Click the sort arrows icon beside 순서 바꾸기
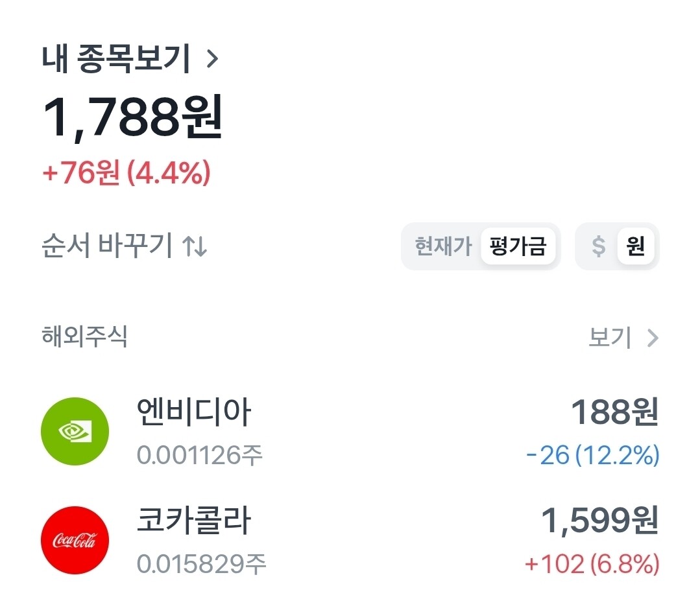 (195, 246)
